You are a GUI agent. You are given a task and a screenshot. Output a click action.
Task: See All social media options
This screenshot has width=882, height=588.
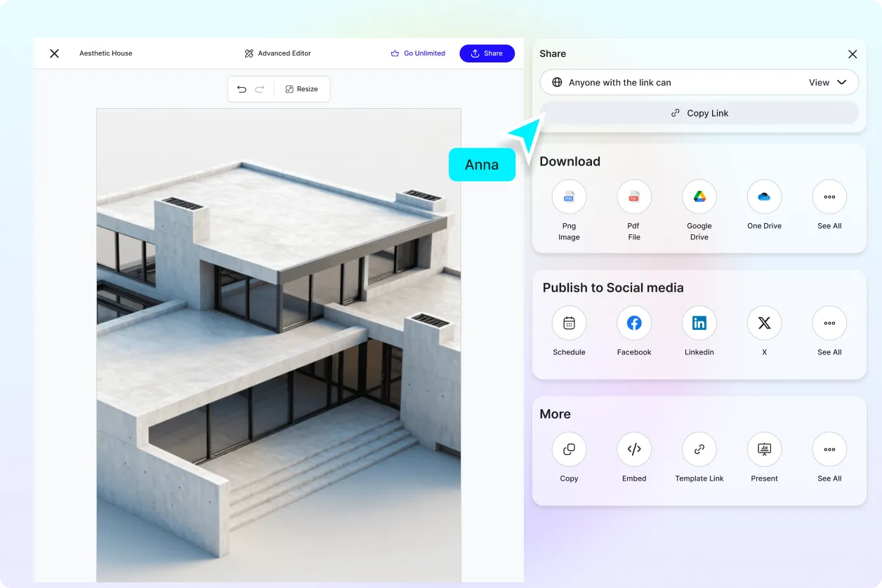(x=829, y=323)
